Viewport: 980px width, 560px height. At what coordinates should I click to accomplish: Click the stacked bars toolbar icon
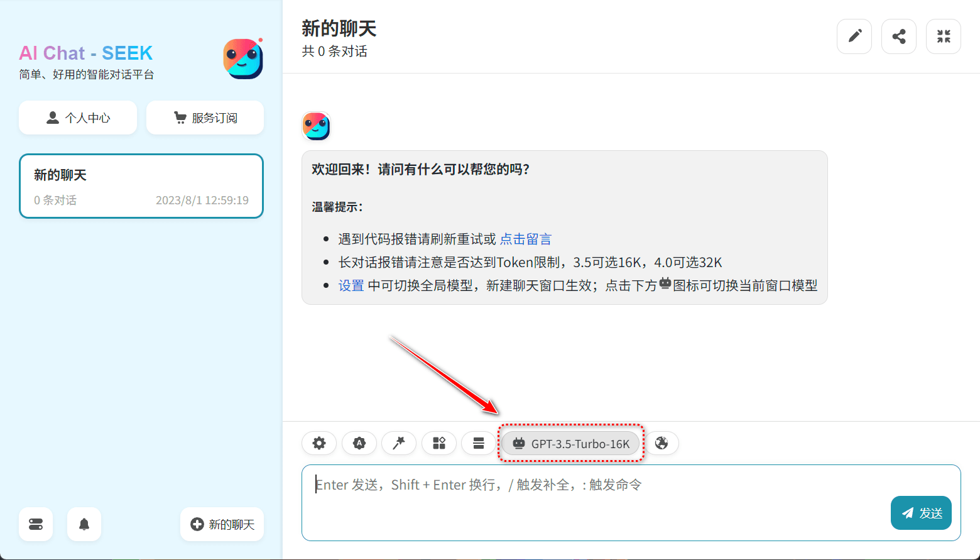tap(478, 443)
